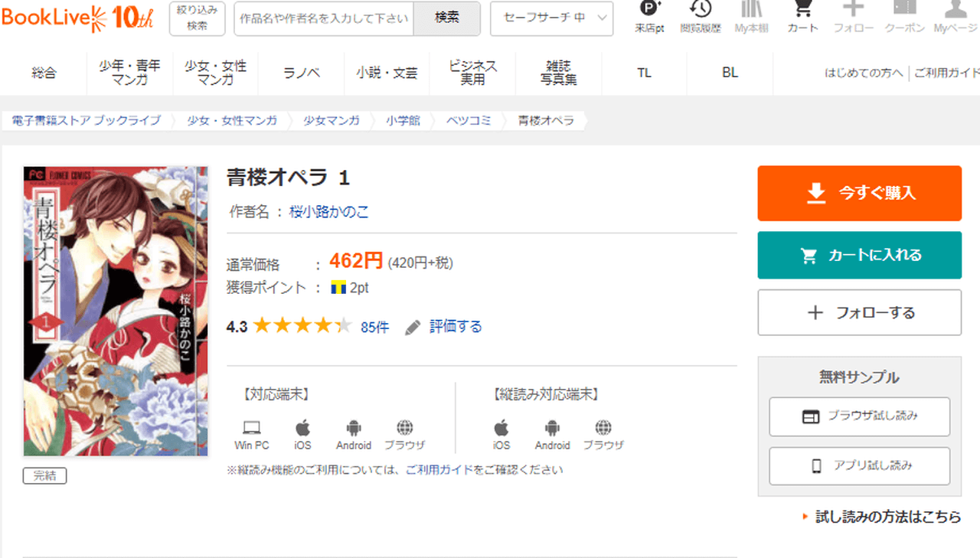Screen dimensions: 980x558
Task: Select the ラノベ category tab
Action: coord(302,73)
